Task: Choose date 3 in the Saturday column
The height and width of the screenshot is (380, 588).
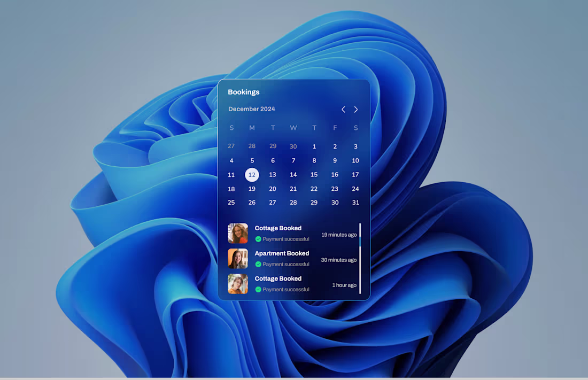Action: 355,146
